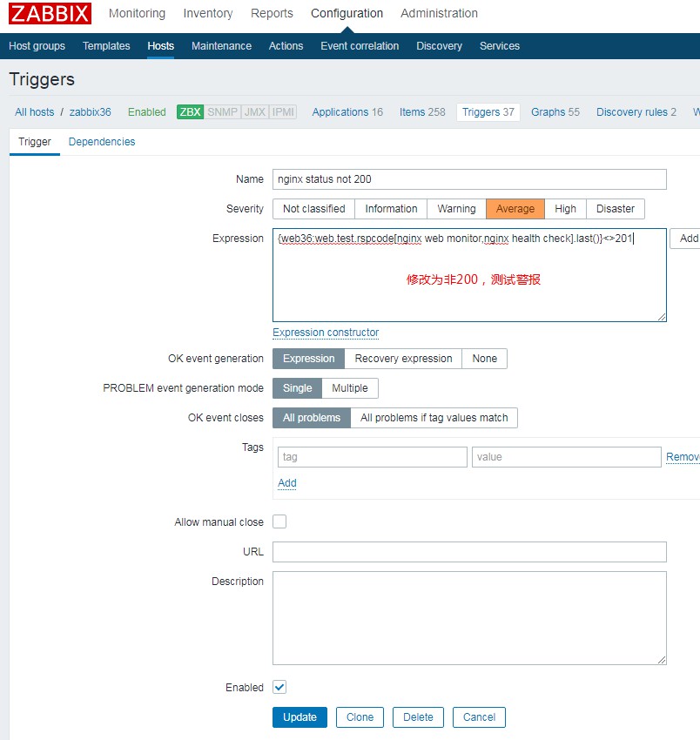Screen dimensions: 700x740
Task: Click the JMX availability badge
Action: (x=255, y=112)
